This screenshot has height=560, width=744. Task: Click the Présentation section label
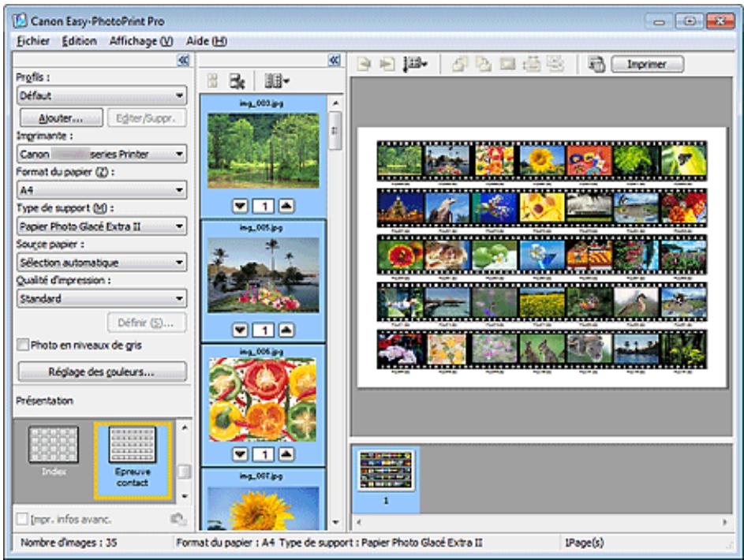click(45, 401)
